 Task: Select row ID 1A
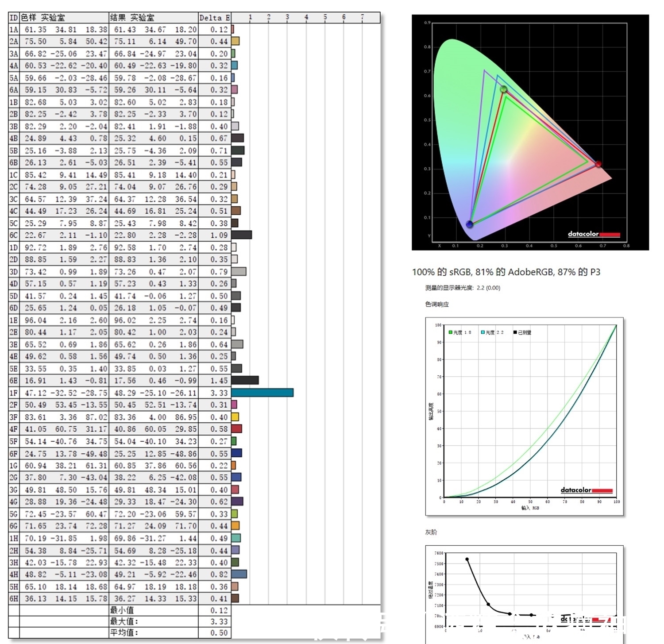(x=14, y=30)
